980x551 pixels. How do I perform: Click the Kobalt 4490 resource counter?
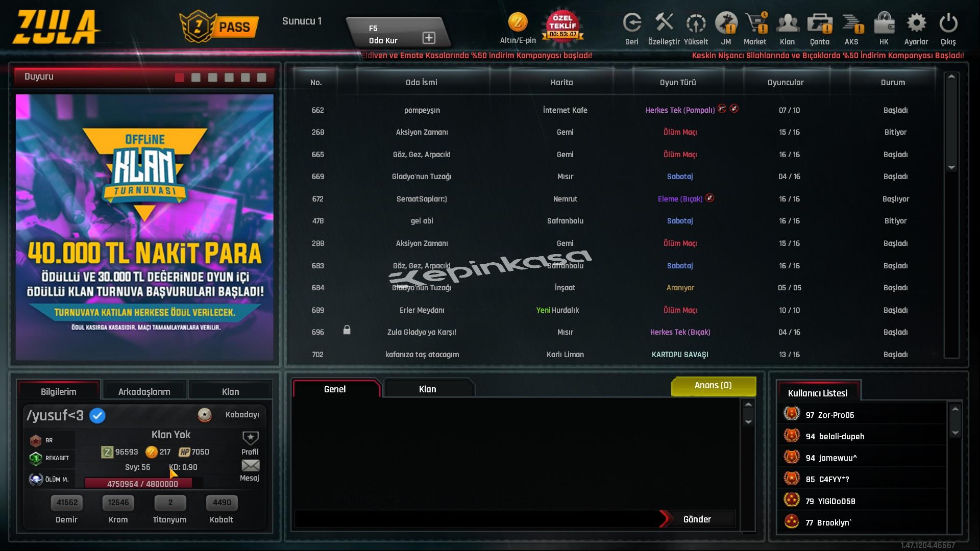coord(222,503)
